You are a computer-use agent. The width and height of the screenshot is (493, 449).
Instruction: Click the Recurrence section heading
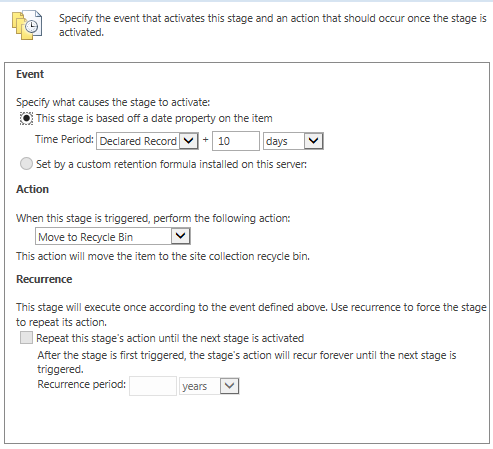(44, 279)
